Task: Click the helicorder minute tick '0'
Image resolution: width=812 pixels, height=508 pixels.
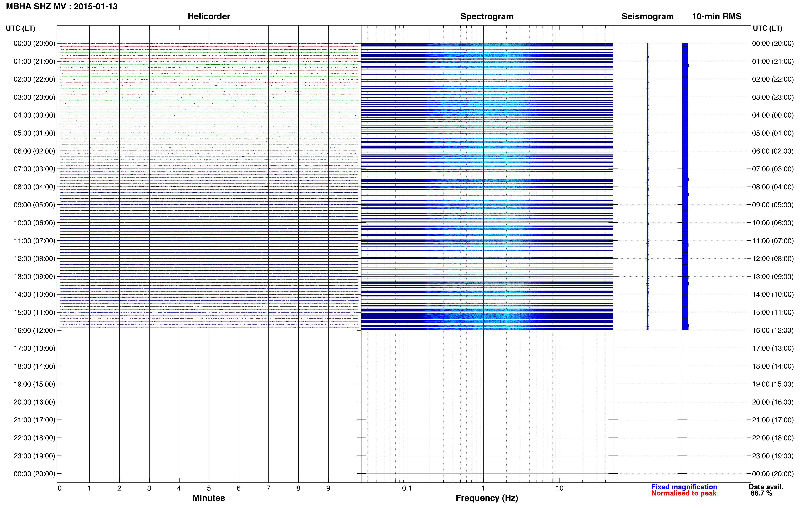Action: (59, 488)
